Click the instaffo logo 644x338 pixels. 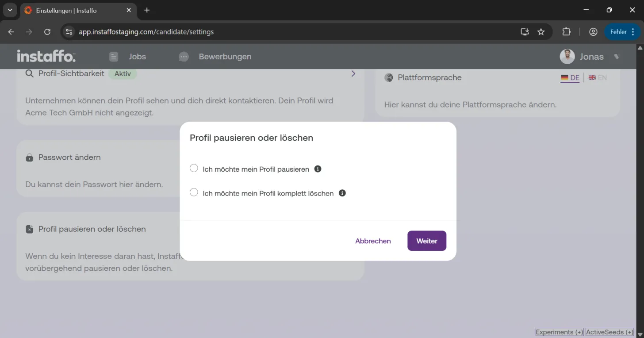46,56
